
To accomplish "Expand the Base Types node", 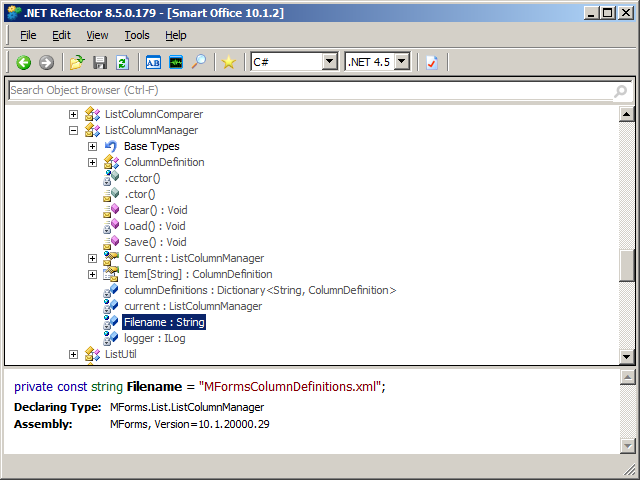I will 92,146.
